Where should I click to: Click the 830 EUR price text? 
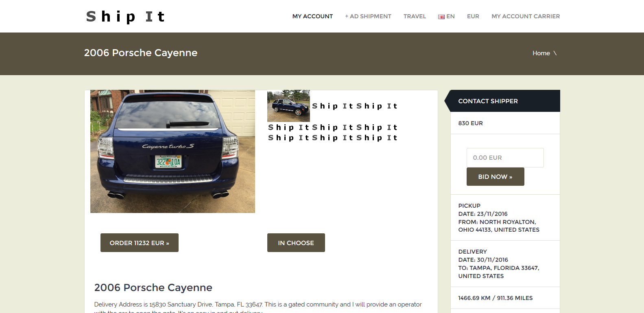tap(470, 123)
